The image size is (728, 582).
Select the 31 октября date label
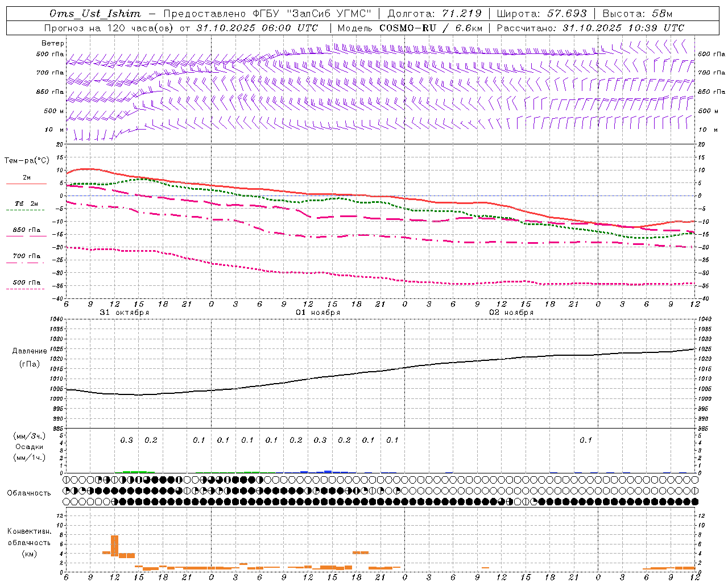[124, 313]
